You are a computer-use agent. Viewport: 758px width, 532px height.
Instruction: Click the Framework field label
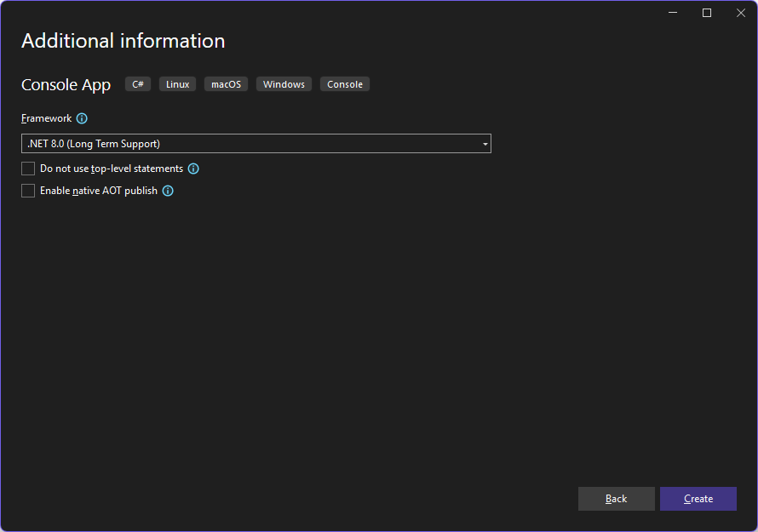45,118
